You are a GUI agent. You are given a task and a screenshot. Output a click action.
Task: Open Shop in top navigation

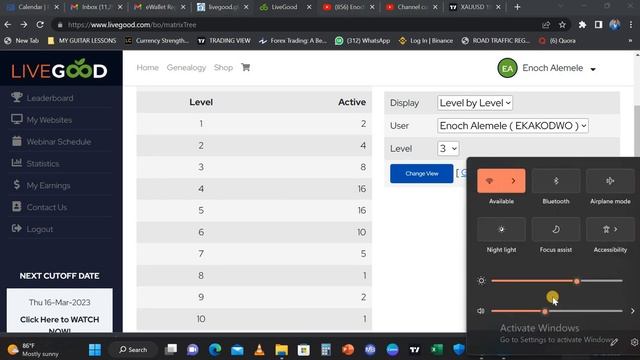point(223,67)
